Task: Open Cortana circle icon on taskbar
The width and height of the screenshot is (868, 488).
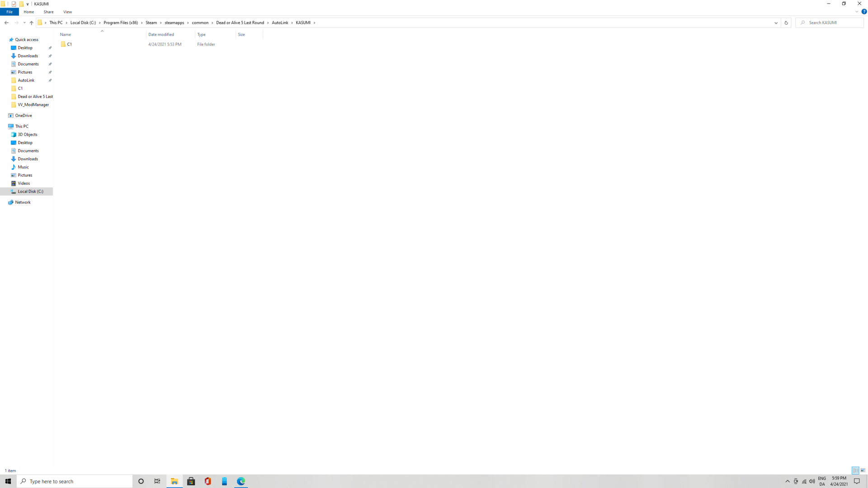Action: [x=141, y=481]
